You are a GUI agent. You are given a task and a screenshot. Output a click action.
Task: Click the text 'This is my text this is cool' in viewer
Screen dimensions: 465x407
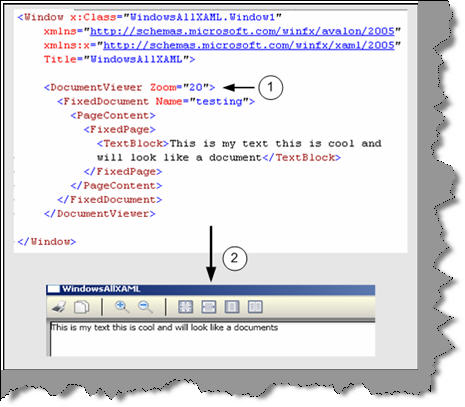pos(103,327)
